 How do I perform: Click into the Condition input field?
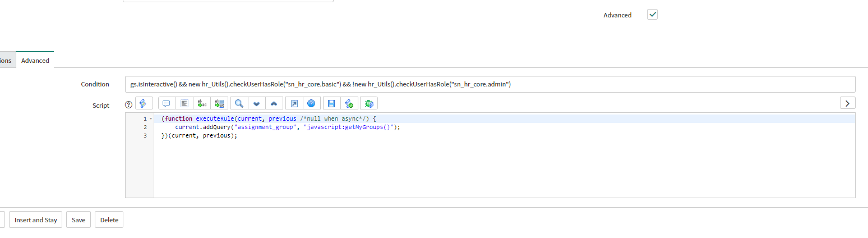tap(490, 84)
